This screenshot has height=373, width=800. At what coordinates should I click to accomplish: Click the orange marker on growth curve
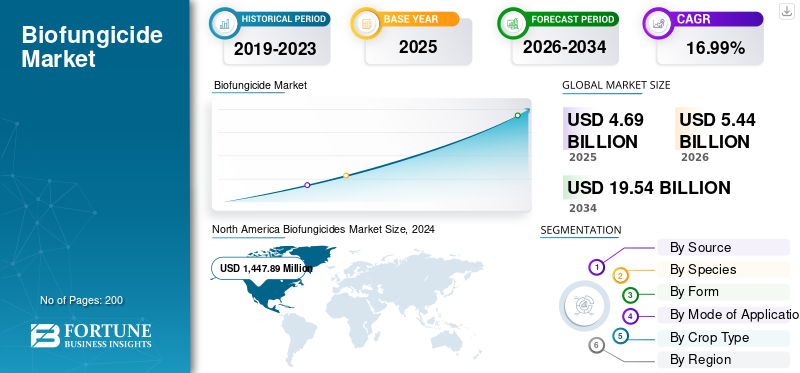[346, 176]
